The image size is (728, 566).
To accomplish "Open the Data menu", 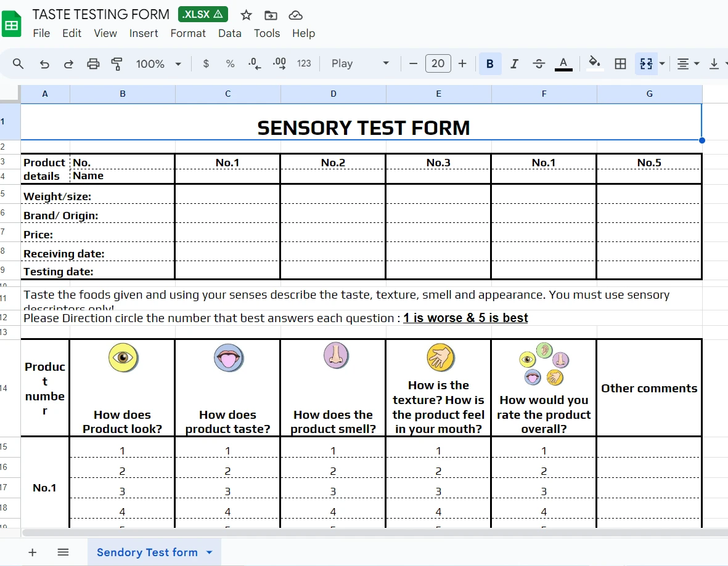I will tap(230, 33).
